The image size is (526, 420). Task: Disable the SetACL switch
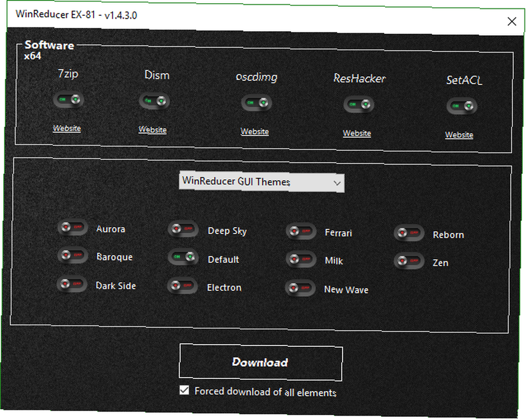(462, 106)
